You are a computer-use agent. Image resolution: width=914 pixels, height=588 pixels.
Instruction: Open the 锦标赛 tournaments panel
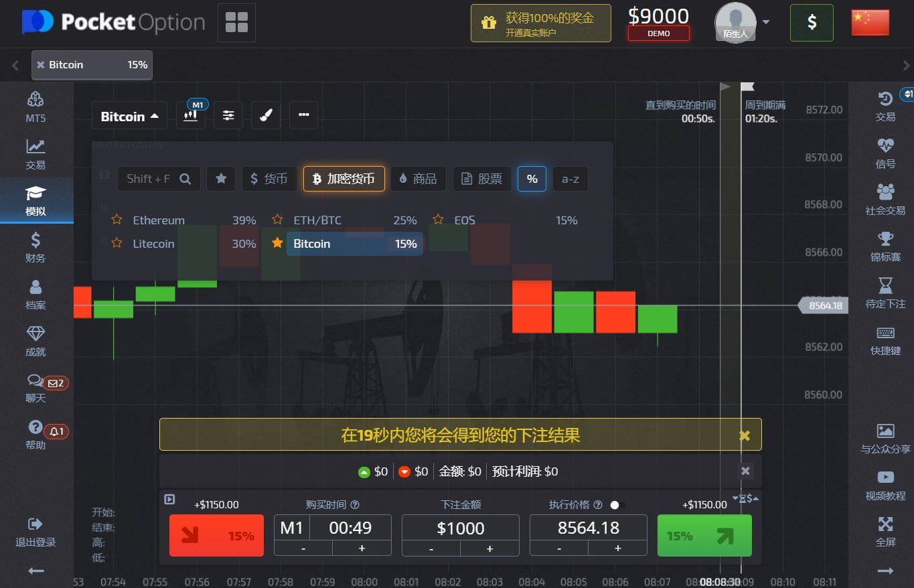tap(885, 246)
